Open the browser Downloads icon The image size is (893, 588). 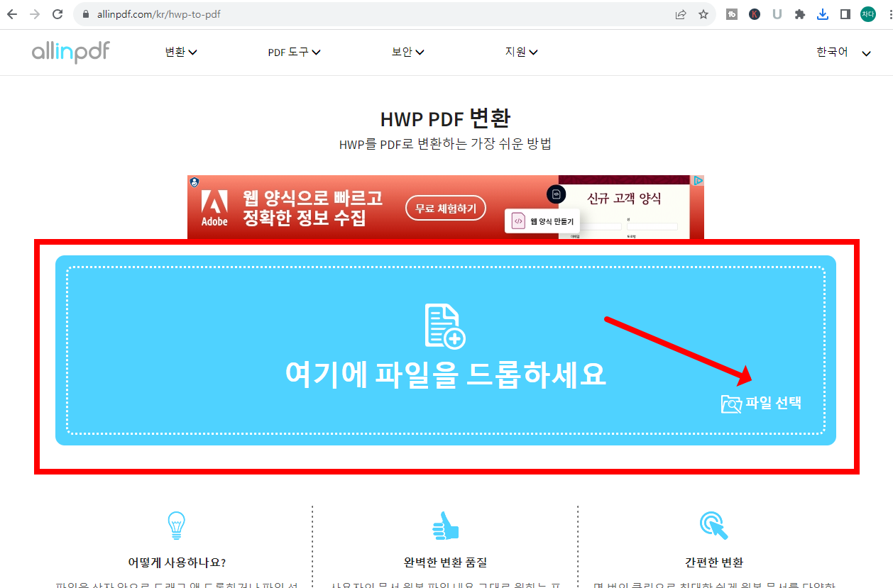coord(823,13)
